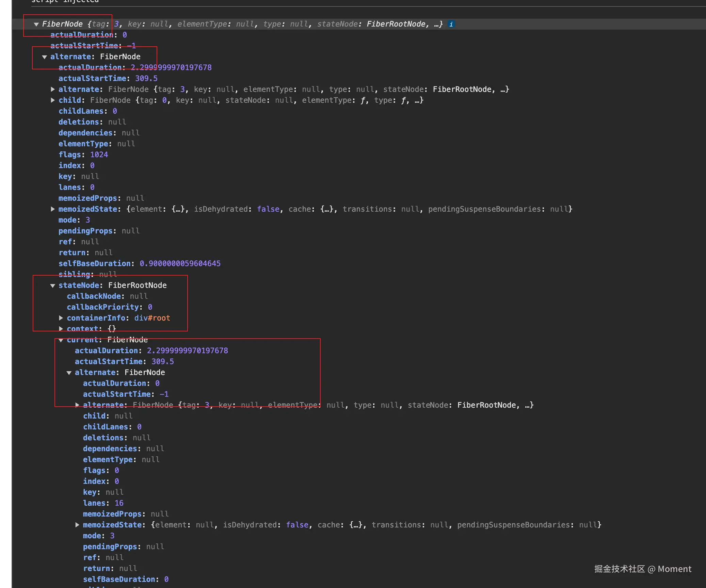Expand the lower alternate FiberNode tag 3 row
Screen dimensions: 706x588
pyautogui.click(x=77, y=405)
